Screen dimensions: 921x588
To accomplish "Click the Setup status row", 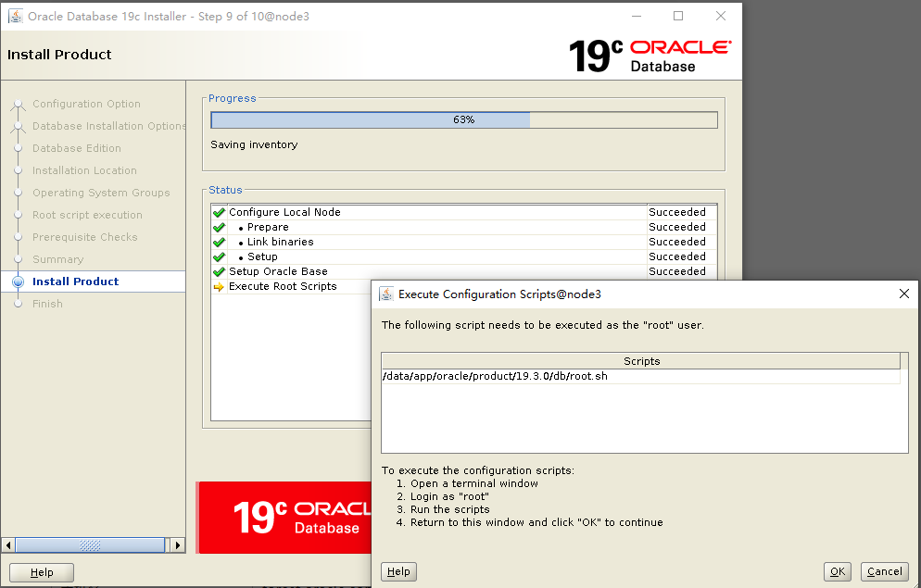I will [x=464, y=256].
